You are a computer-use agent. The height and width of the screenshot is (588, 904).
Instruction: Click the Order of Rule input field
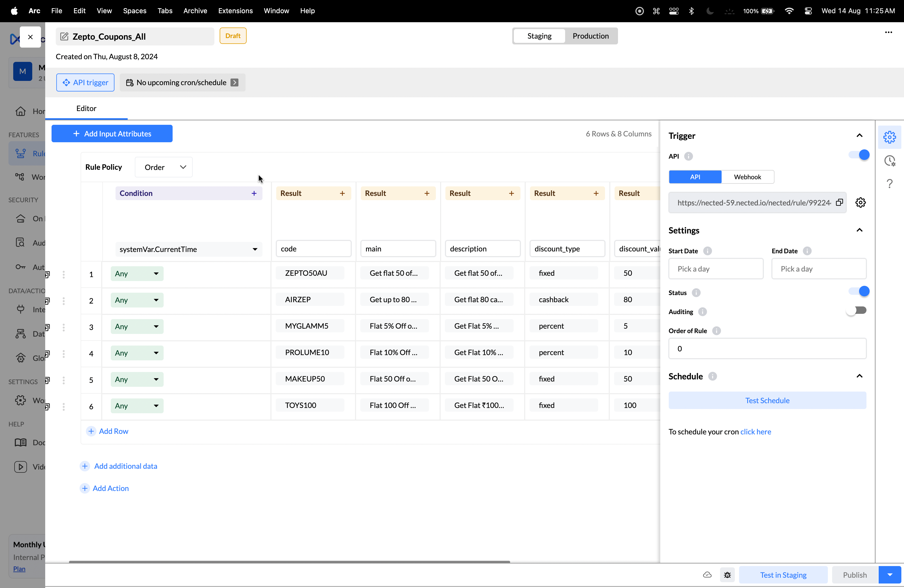click(767, 348)
